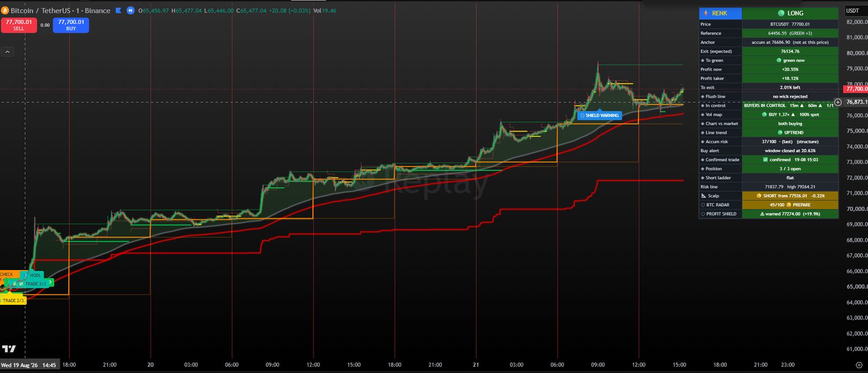Click the 'Vol map' row label

pyautogui.click(x=720, y=114)
